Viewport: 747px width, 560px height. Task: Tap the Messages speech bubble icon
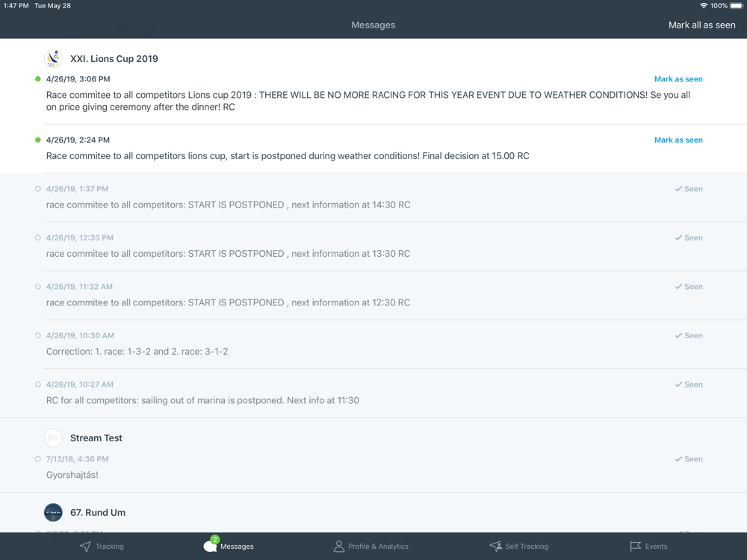(210, 547)
